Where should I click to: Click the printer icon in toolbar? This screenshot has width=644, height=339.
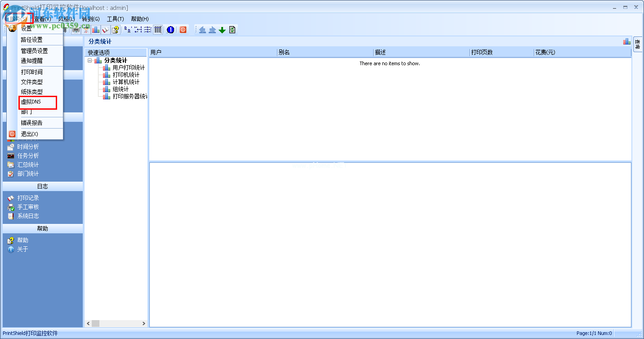76,30
